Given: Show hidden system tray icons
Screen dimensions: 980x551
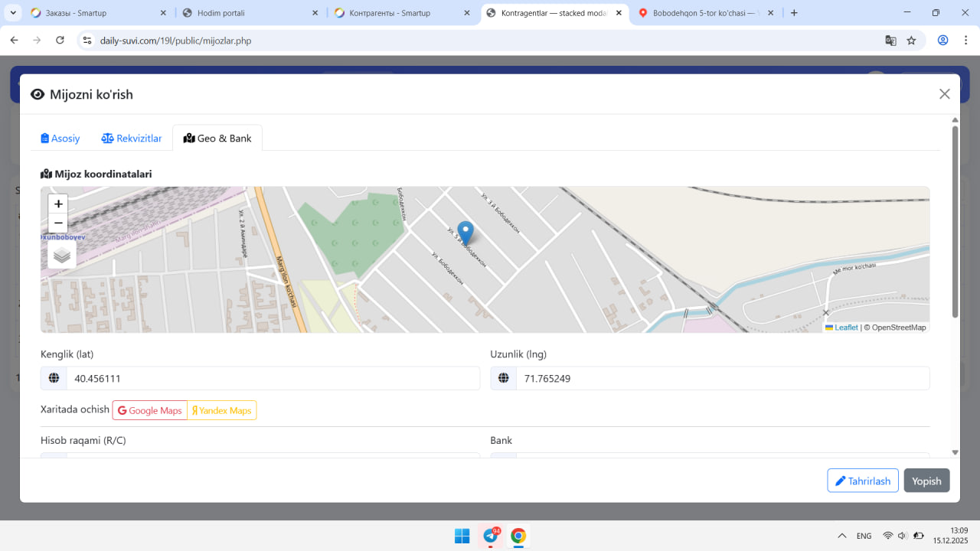Looking at the screenshot, I should [842, 536].
